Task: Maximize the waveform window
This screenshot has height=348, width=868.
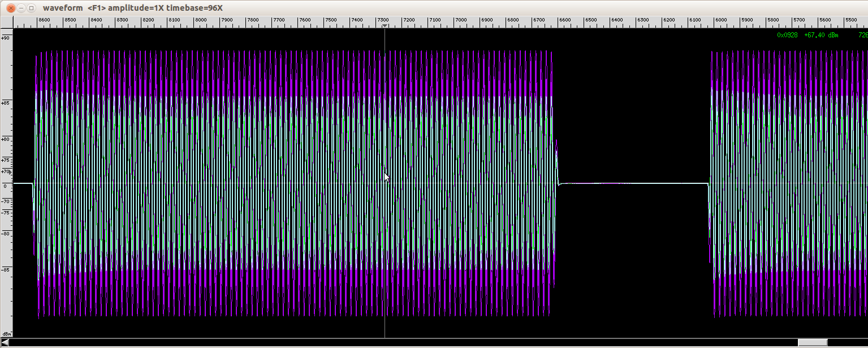Action: tap(31, 8)
